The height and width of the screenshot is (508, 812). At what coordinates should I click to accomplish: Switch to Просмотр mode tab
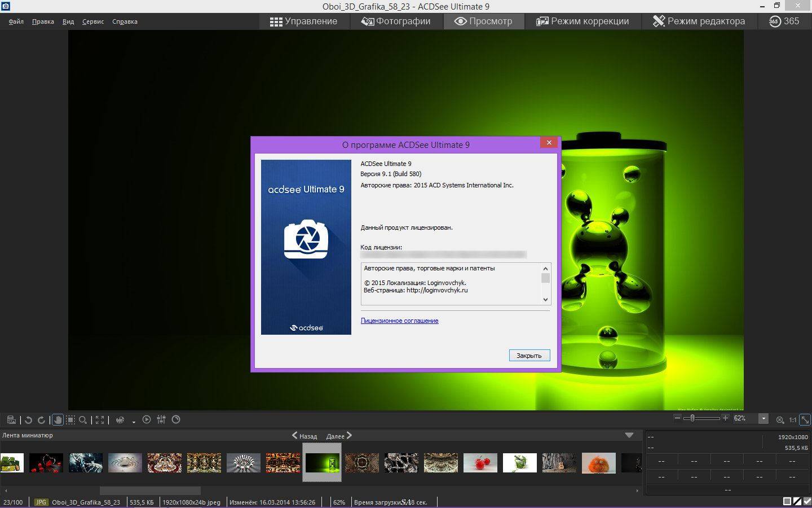[x=483, y=21]
